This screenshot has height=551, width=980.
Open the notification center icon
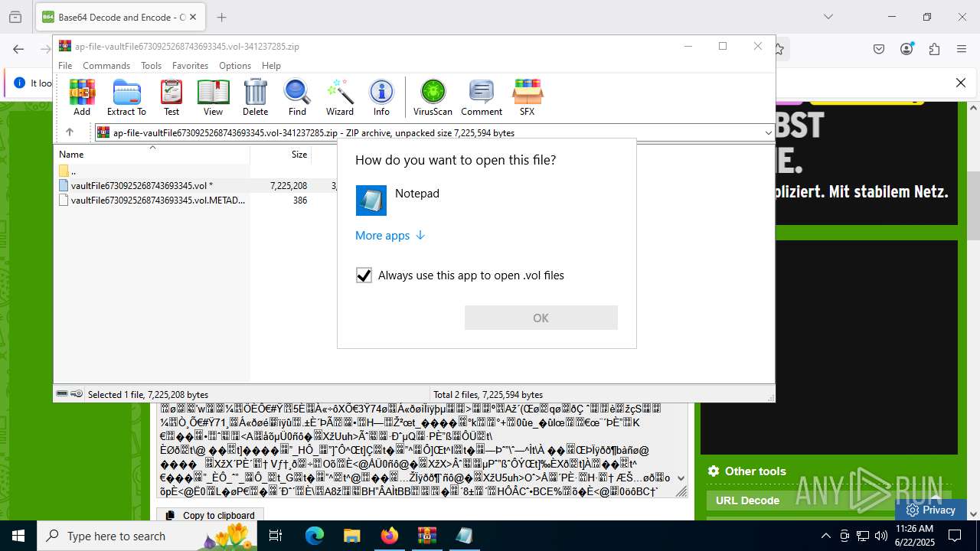955,536
